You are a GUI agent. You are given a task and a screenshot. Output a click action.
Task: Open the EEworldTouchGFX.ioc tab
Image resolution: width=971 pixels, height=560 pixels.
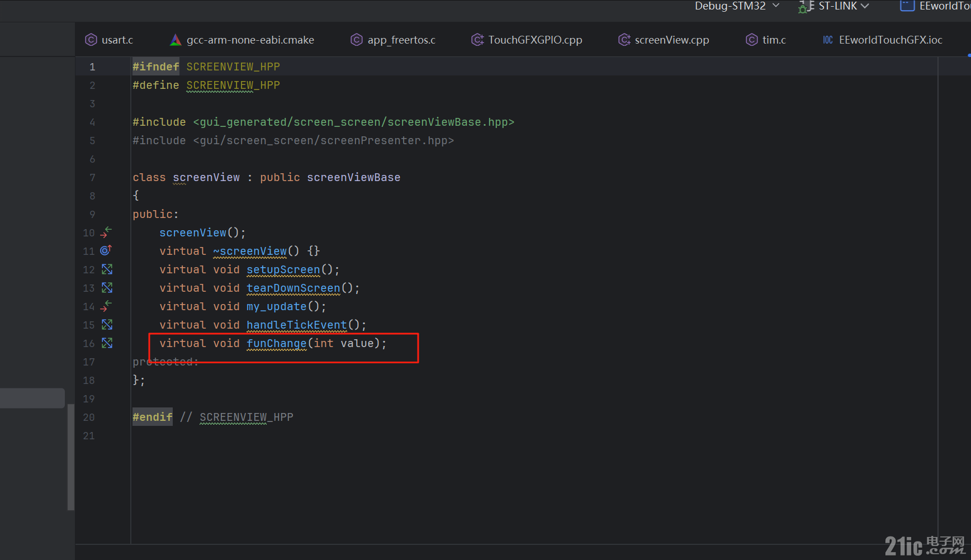point(883,40)
